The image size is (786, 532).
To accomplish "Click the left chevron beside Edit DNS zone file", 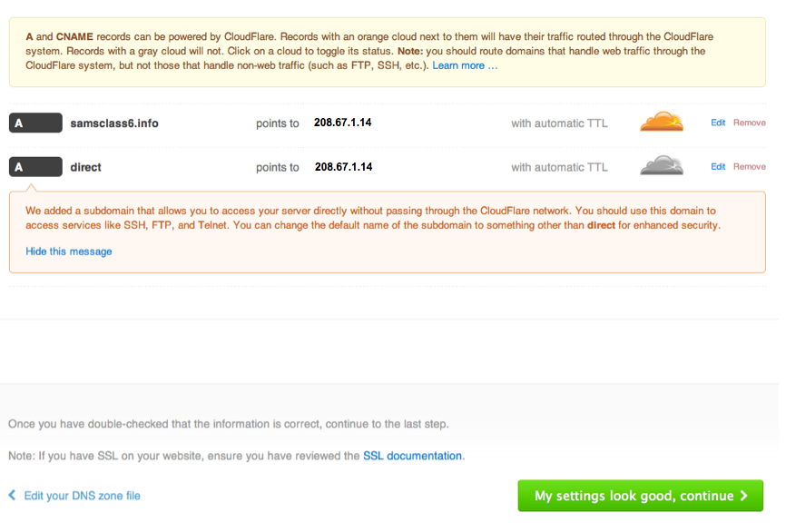I will [x=12, y=496].
